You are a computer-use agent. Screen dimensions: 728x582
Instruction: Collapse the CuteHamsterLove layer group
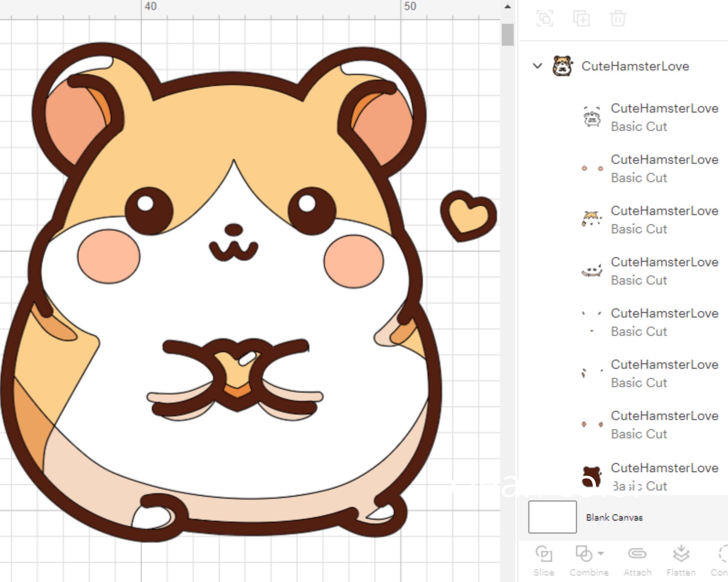click(537, 66)
